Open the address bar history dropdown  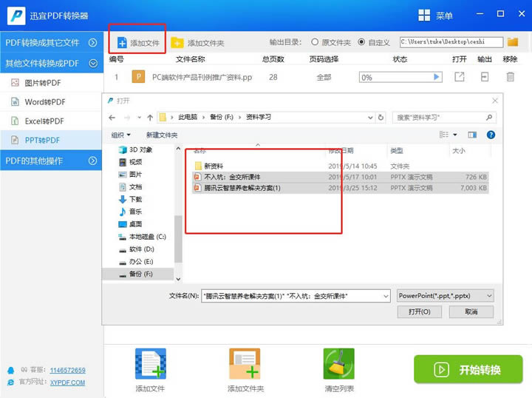point(370,118)
